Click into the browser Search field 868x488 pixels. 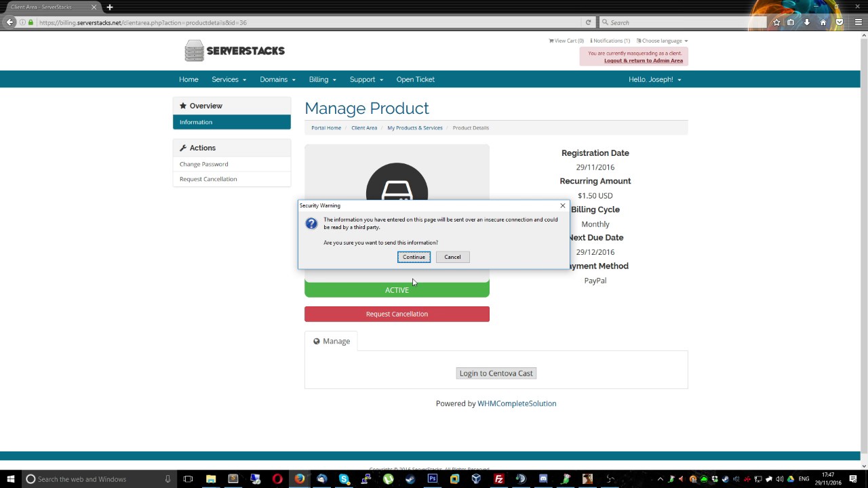click(684, 22)
